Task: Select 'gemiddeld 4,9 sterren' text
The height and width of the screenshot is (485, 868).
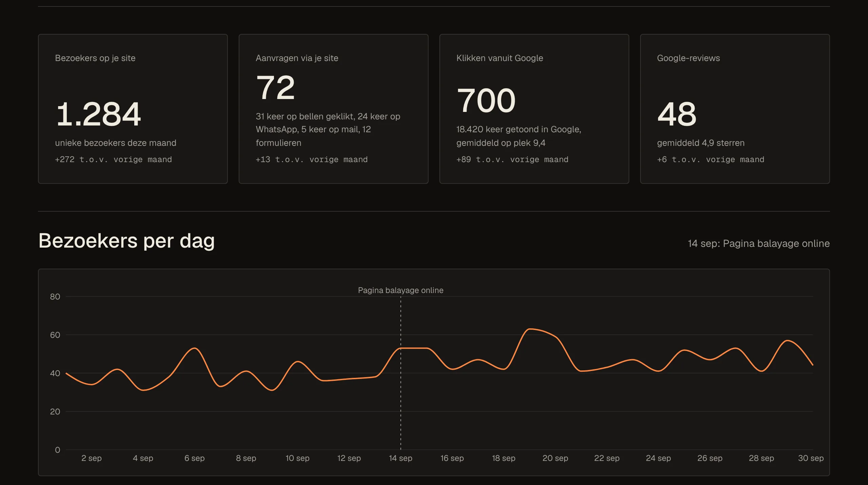Action: tap(701, 143)
